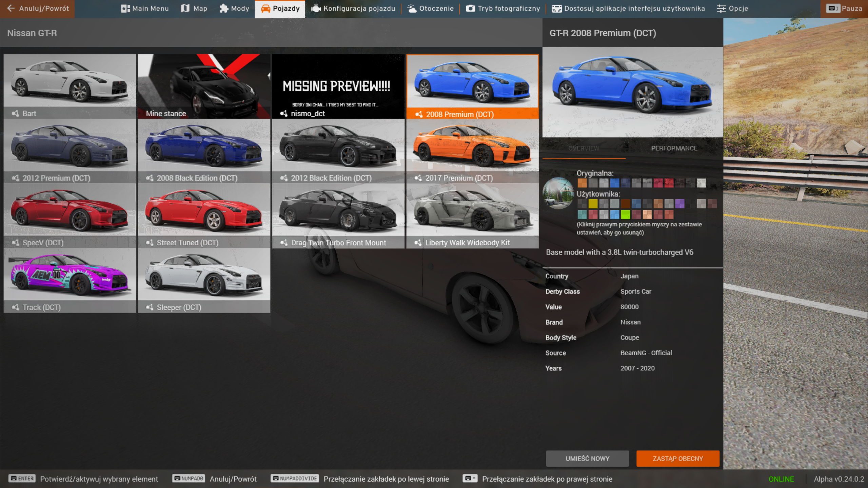The height and width of the screenshot is (488, 868).
Task: Click the car icon on Pojazdy
Action: click(265, 8)
